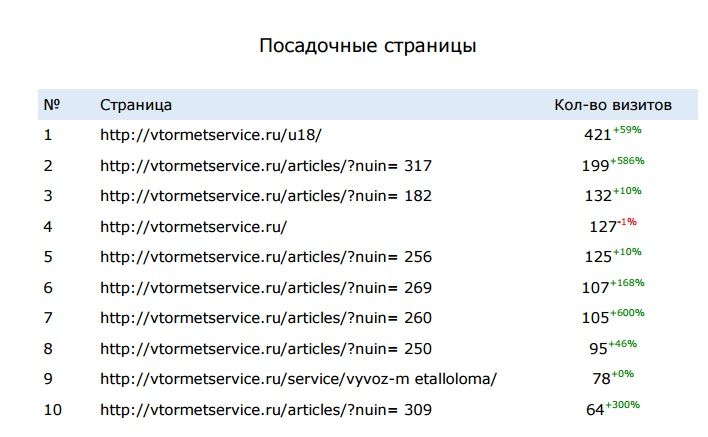Screen dimensions: 708x437
Task: Click the "Посадочные страницы" title
Action: 367,46
